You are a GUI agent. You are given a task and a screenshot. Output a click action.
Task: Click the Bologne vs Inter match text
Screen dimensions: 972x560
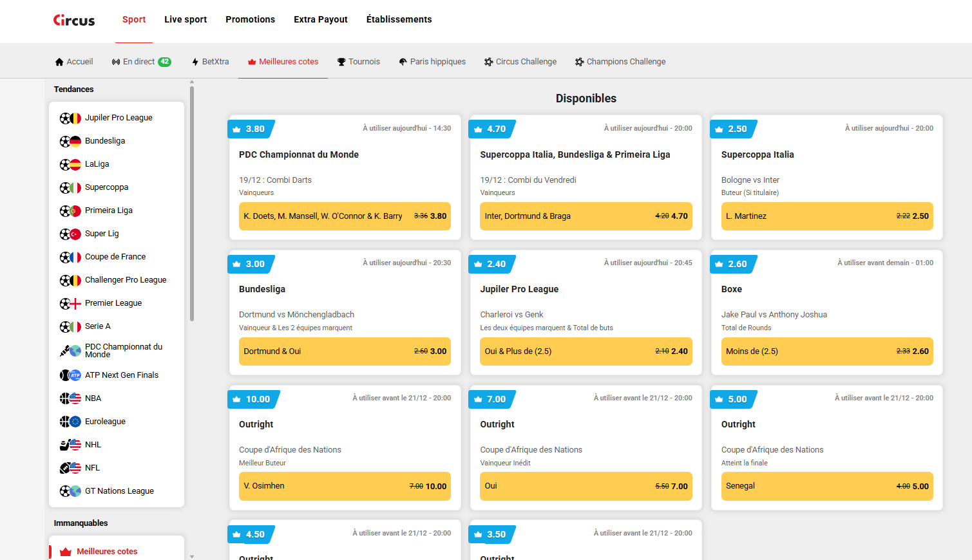pos(750,180)
